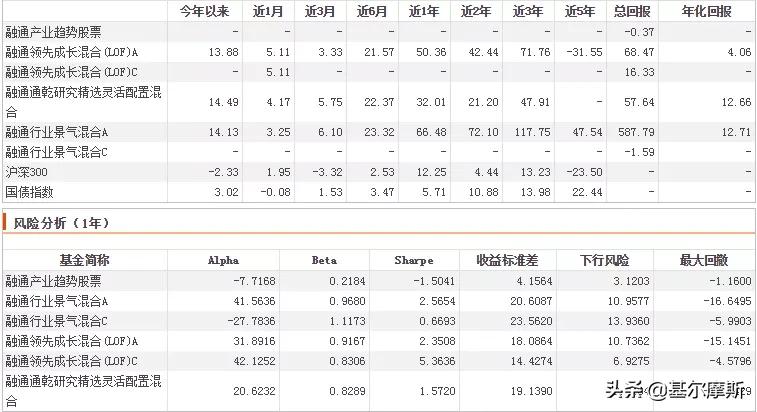The width and height of the screenshot is (757, 412).
Task: Click the 基金简称 column header
Action: [84, 260]
